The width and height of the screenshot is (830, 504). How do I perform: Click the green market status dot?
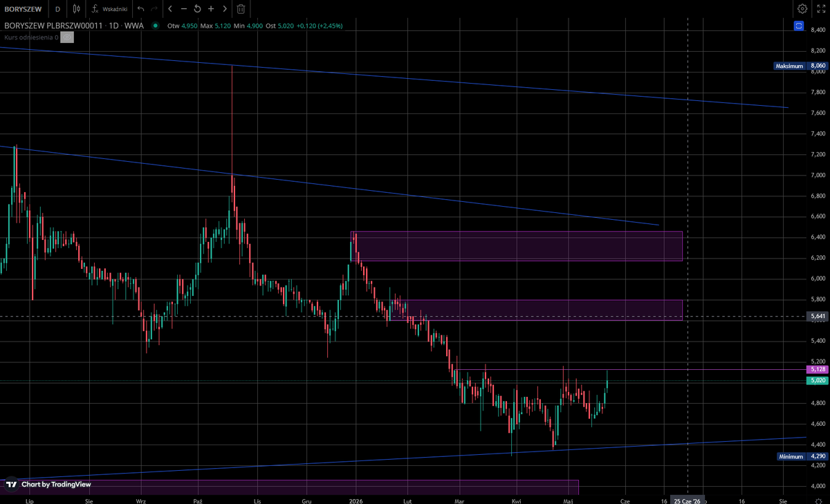pyautogui.click(x=156, y=26)
